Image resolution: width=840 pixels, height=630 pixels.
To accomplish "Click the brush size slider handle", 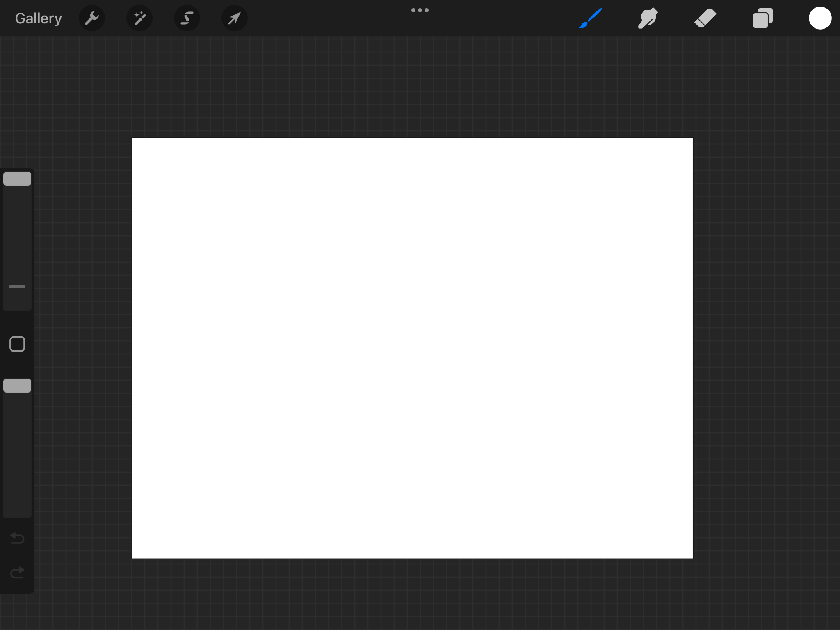I will pos(17,179).
